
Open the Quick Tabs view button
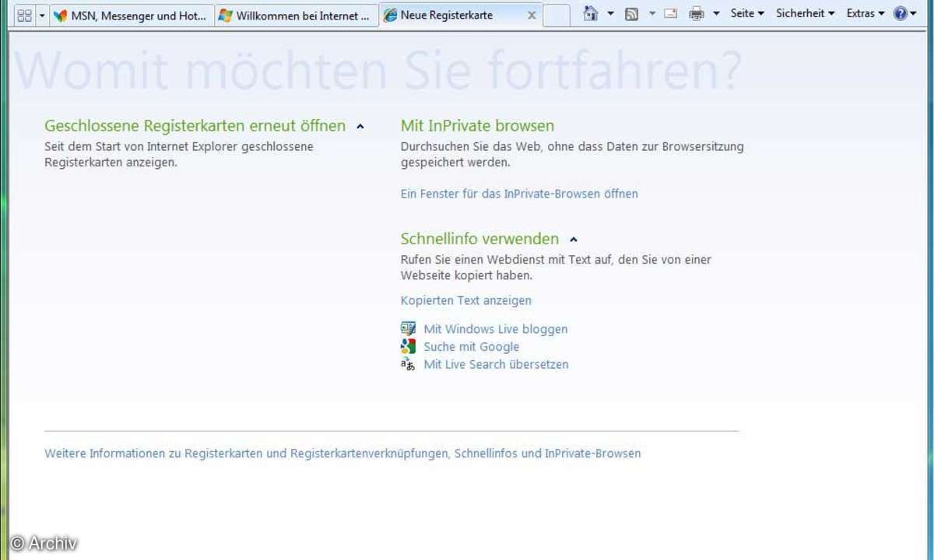pos(24,15)
